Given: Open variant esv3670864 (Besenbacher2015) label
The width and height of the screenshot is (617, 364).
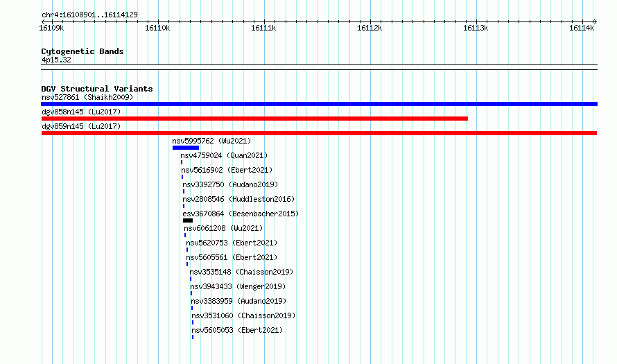Looking at the screenshot, I should (x=241, y=214).
